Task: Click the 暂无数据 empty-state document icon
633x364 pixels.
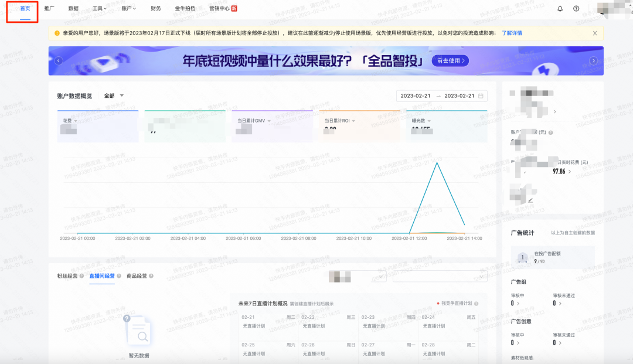Action: 138,331
